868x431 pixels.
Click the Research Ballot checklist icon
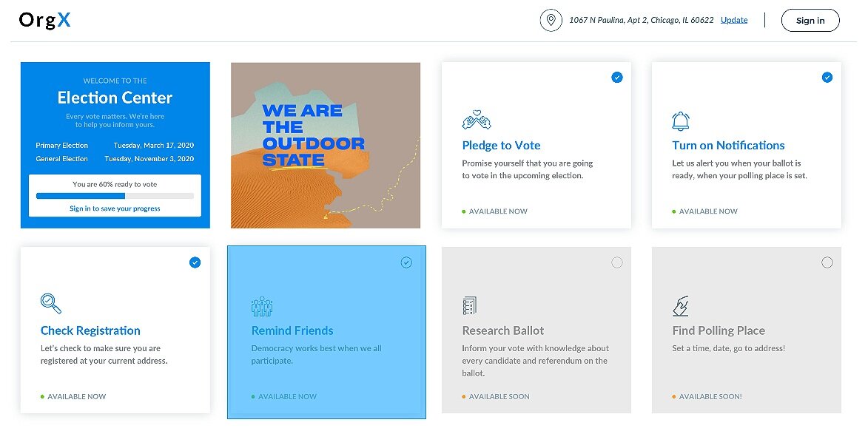469,305
